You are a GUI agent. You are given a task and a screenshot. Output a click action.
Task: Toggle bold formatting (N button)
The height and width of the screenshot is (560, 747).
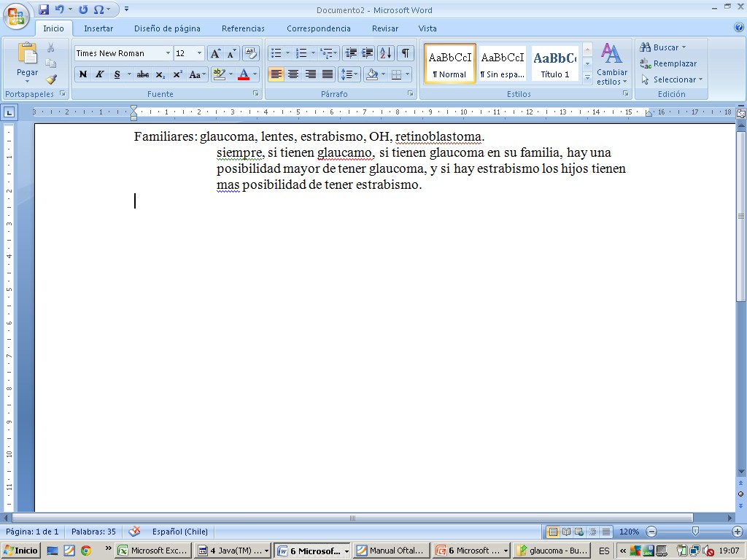click(83, 74)
